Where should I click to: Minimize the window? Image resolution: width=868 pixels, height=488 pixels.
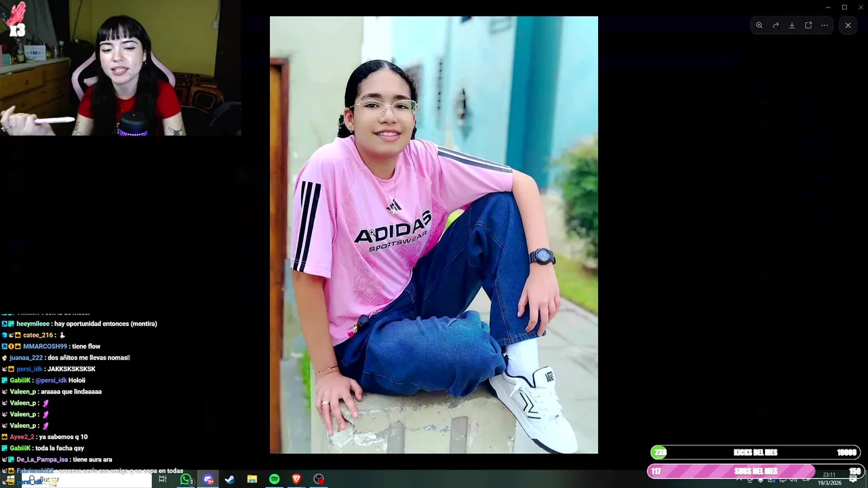click(828, 7)
